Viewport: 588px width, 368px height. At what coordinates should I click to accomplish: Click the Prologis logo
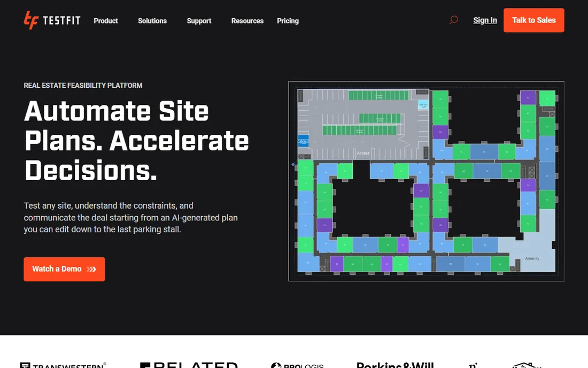click(x=297, y=365)
